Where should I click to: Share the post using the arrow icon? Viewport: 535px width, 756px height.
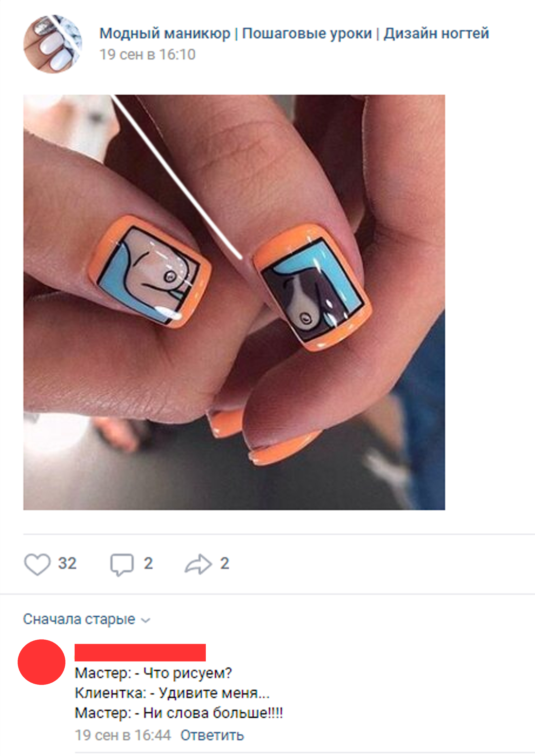click(x=198, y=564)
